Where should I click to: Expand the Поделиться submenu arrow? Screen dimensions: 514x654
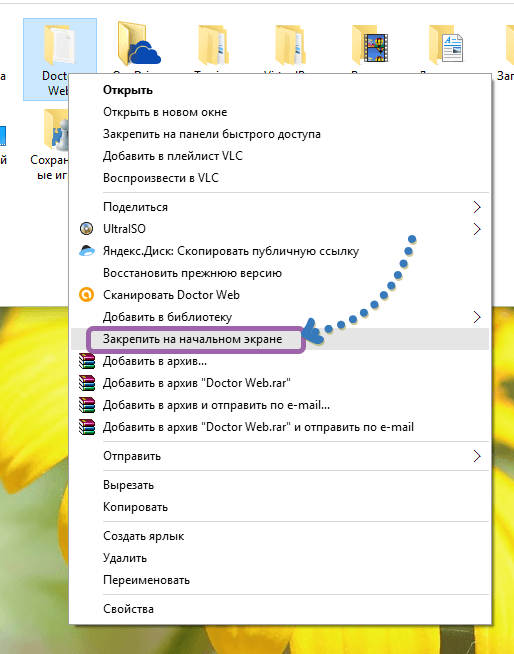click(x=477, y=207)
